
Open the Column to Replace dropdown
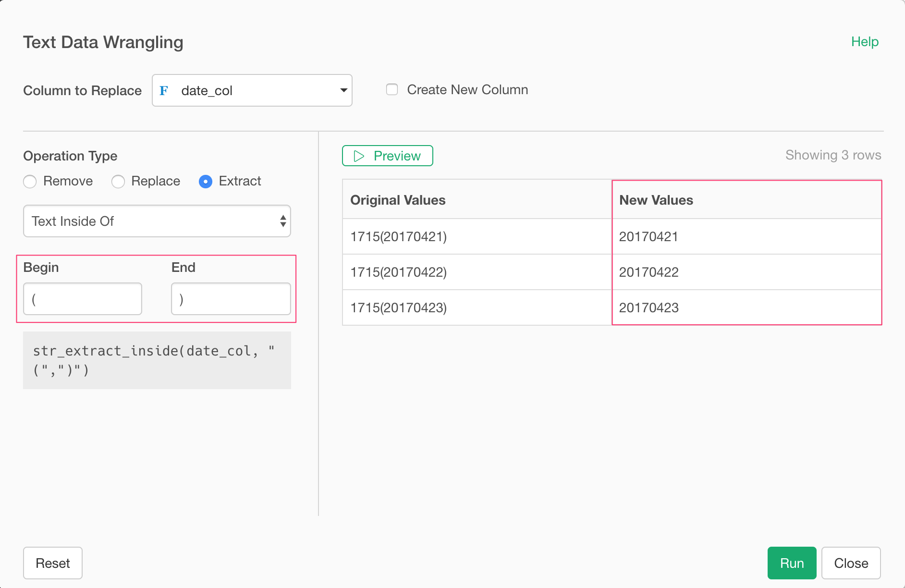[x=252, y=91]
